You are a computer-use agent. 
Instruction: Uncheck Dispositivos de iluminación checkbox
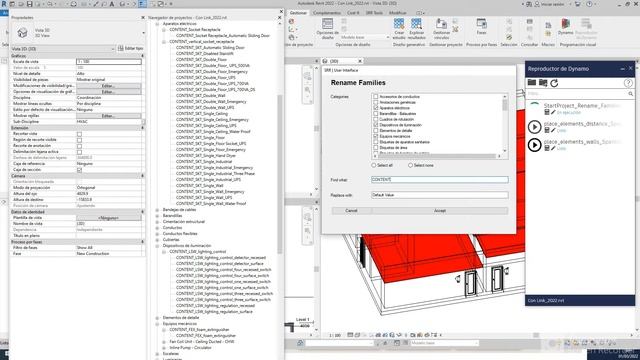point(376,125)
